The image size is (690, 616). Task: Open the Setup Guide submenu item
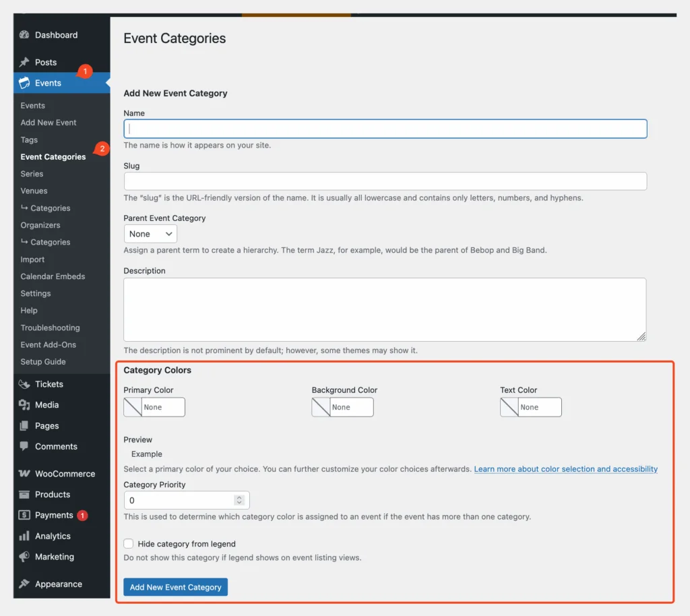(43, 362)
